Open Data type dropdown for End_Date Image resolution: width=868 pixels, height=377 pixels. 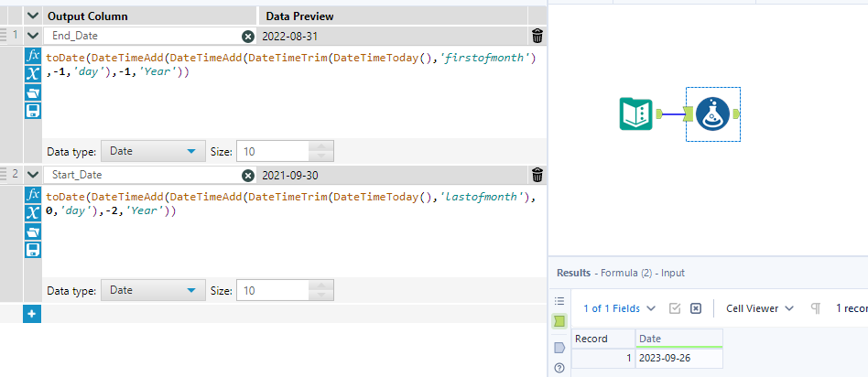(x=153, y=151)
